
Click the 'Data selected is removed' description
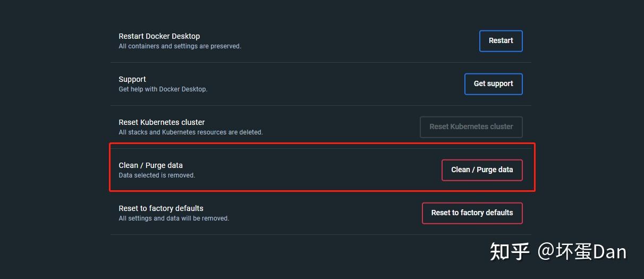click(x=156, y=175)
